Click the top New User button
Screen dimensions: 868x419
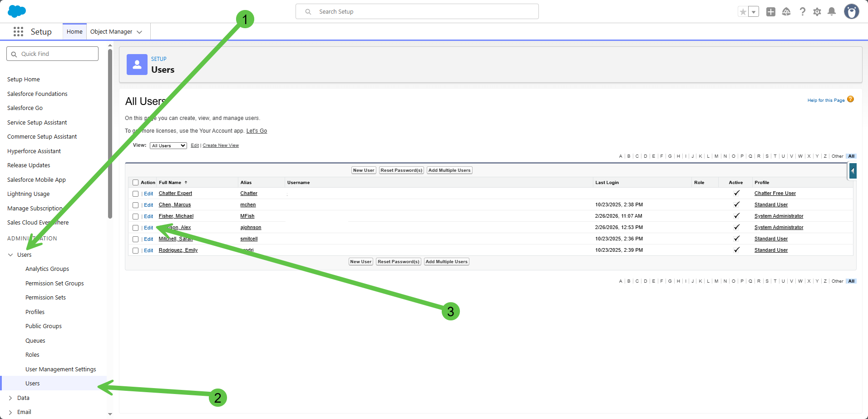364,170
